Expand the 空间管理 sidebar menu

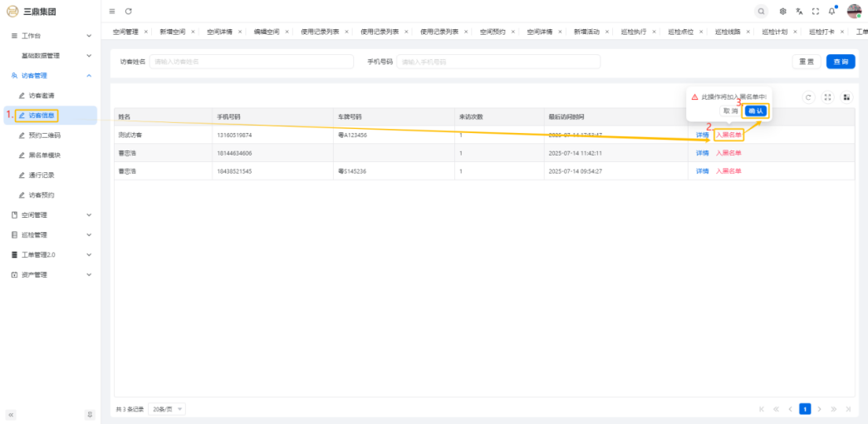pos(50,215)
